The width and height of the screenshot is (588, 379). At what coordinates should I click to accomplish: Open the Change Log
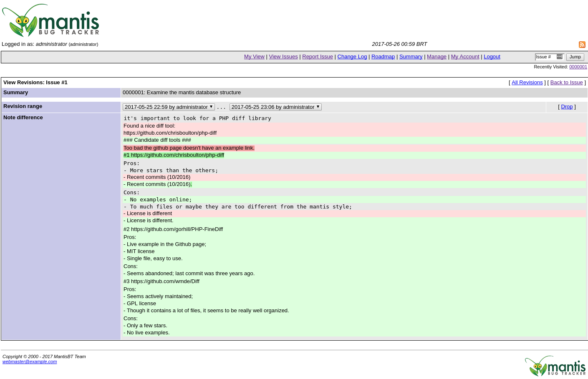click(x=352, y=57)
